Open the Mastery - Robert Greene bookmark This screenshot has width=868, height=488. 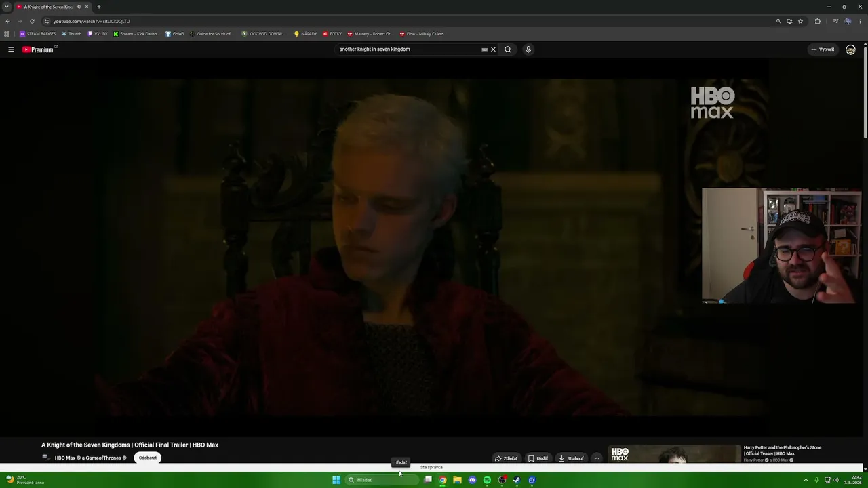pos(370,34)
